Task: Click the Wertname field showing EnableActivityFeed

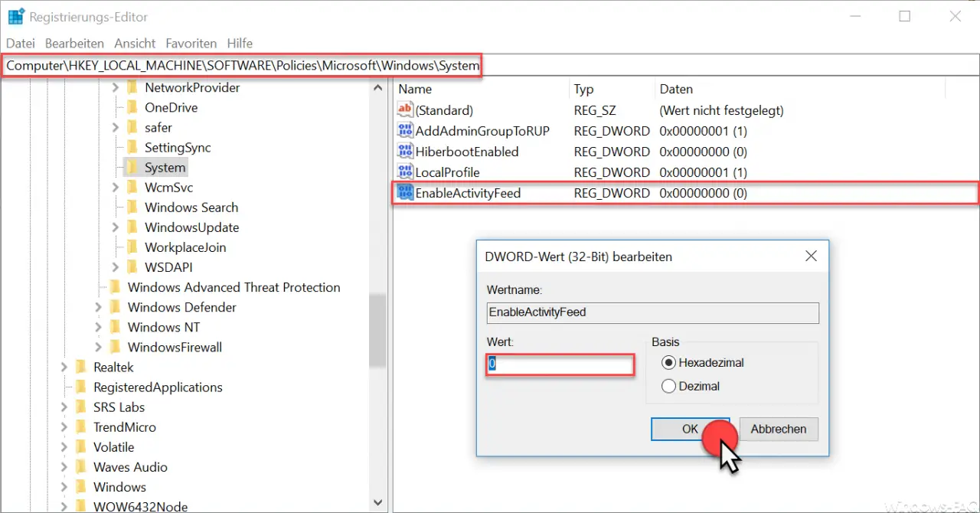Action: (653, 312)
